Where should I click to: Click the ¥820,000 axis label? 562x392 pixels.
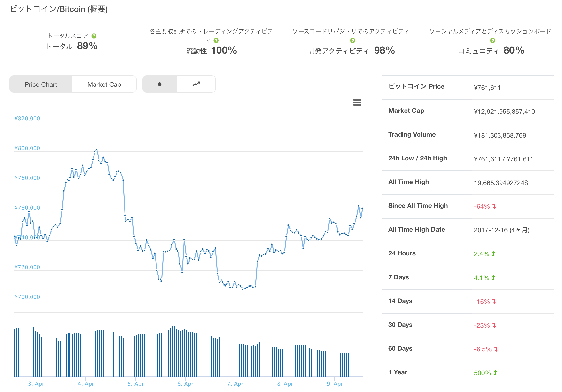(x=27, y=118)
